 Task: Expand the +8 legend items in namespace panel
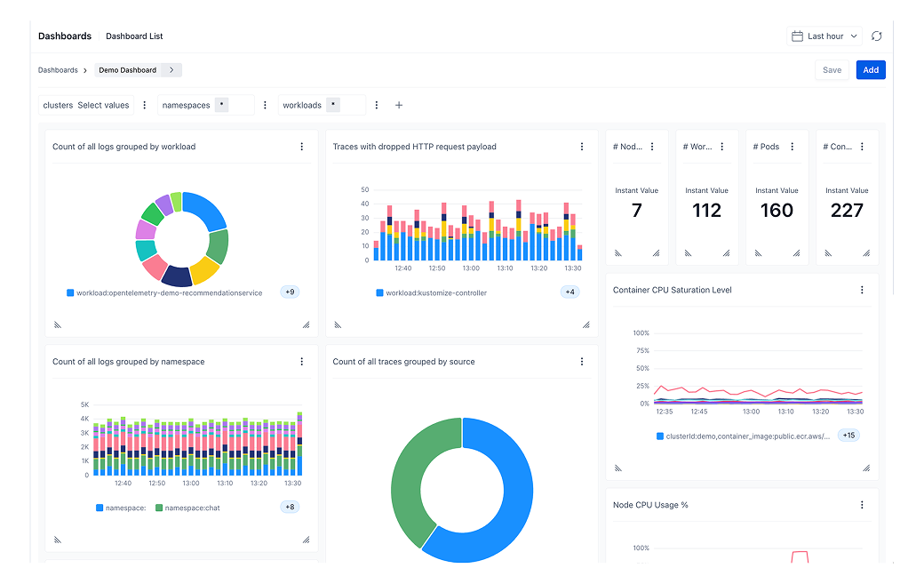coord(290,507)
